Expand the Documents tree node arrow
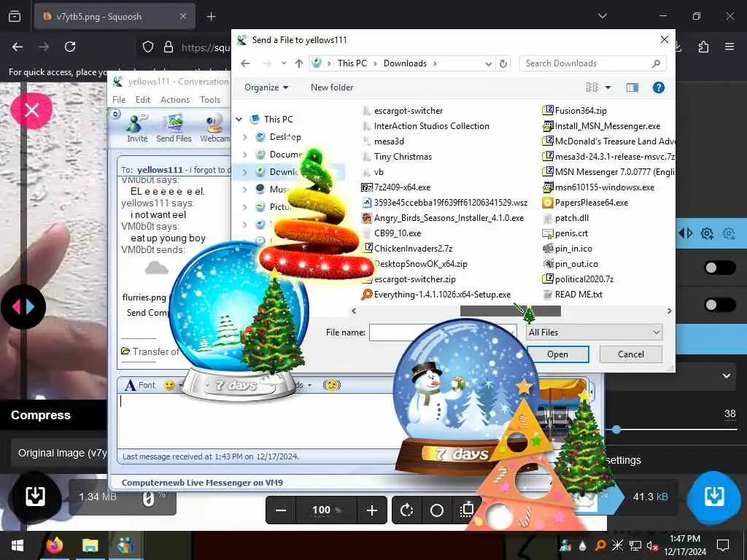747x560 pixels. pyautogui.click(x=245, y=155)
